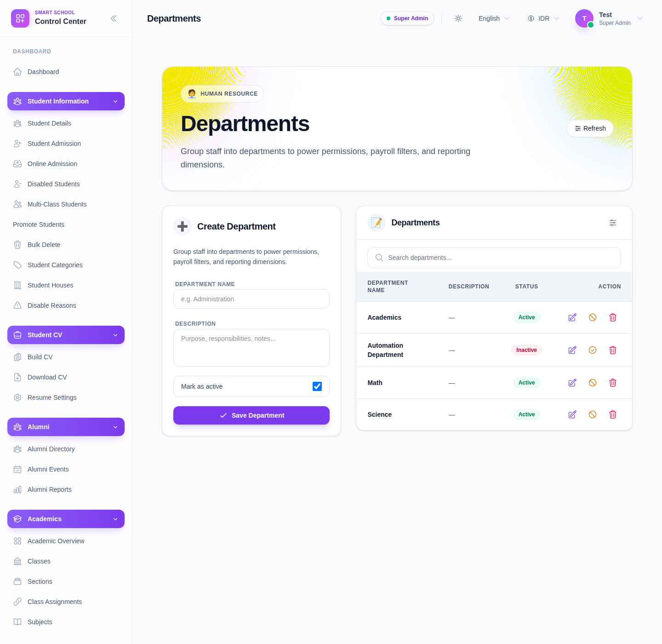Image resolution: width=662 pixels, height=644 pixels.
Task: Click the Save Department button
Action: tap(251, 415)
